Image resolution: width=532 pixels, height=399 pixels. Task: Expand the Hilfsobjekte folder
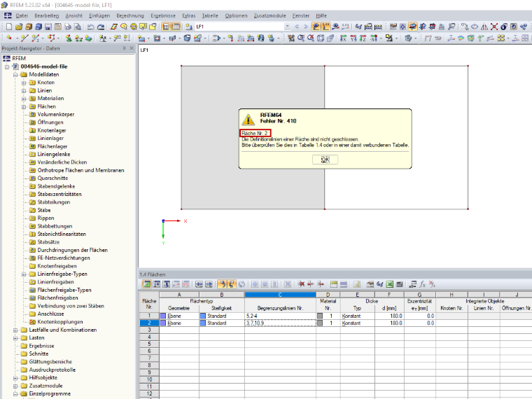(x=15, y=377)
